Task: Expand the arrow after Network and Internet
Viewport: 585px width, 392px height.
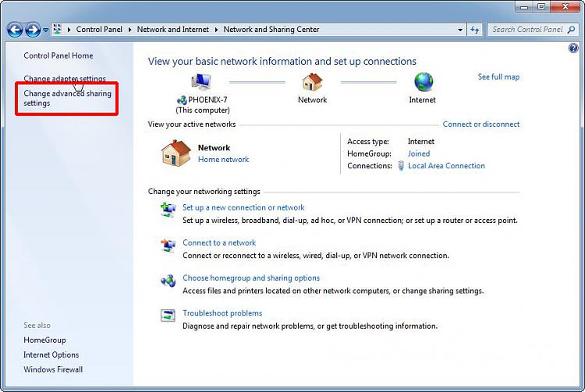Action: click(x=216, y=30)
